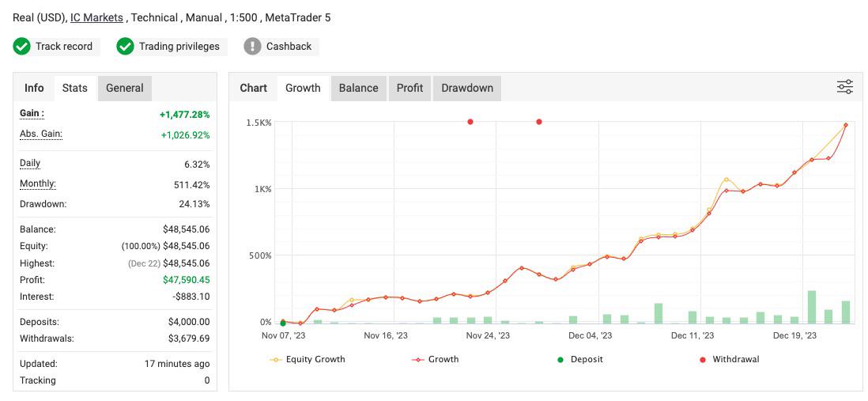Toggle the Deposit legend marker
The width and height of the screenshot is (868, 401).
click(x=580, y=359)
